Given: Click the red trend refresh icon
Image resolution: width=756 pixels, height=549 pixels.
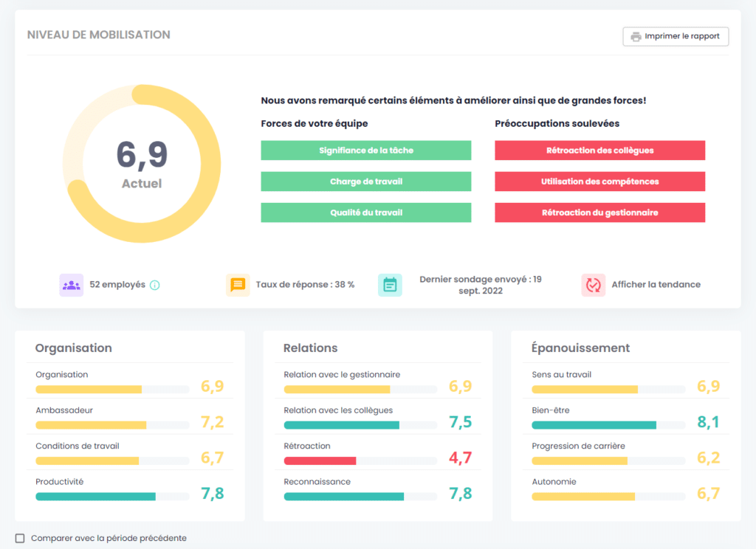Looking at the screenshot, I should tap(593, 285).
